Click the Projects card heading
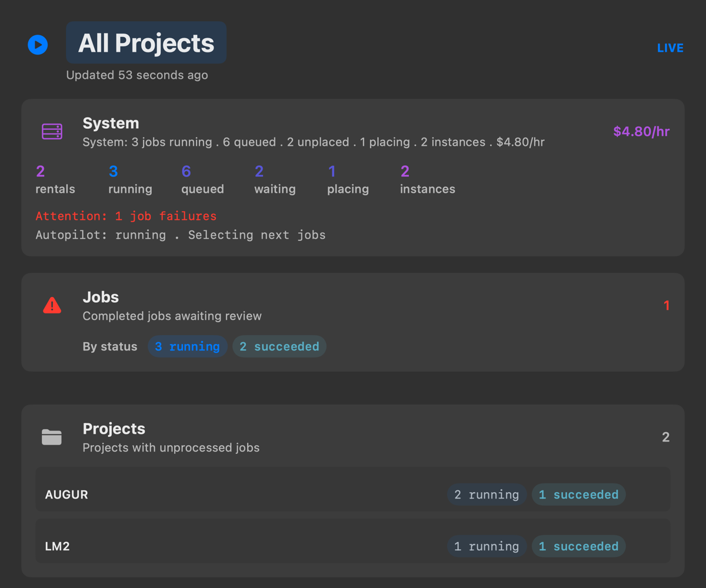 [114, 429]
